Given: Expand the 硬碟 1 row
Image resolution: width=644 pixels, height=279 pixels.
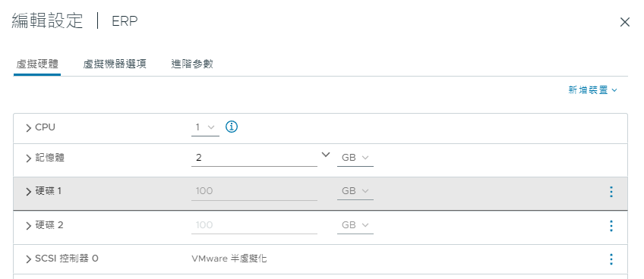Looking at the screenshot, I should (28, 192).
